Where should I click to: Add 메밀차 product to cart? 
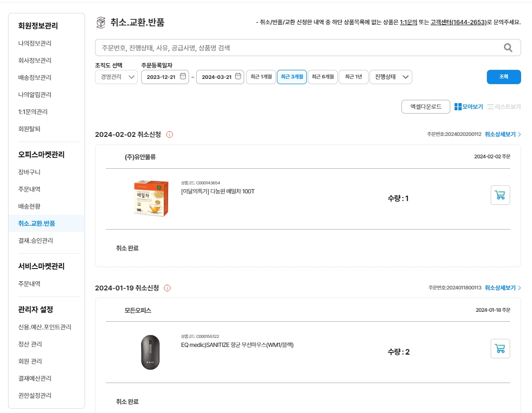500,195
